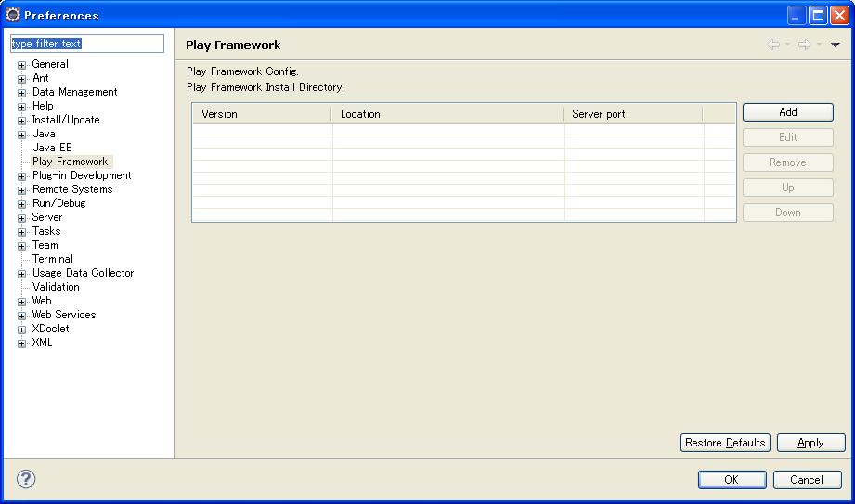The height and width of the screenshot is (504, 855).
Task: Select Play Framework in the tree
Action: click(71, 162)
